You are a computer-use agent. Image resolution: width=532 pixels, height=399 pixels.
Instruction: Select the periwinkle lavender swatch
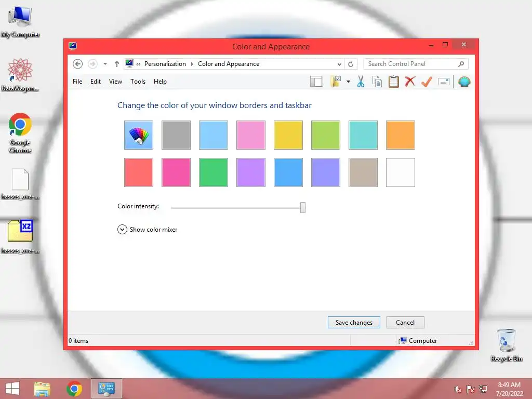(x=326, y=172)
